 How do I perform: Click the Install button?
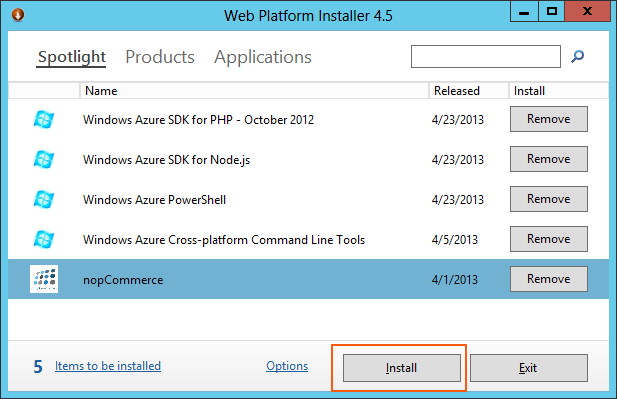click(x=401, y=368)
